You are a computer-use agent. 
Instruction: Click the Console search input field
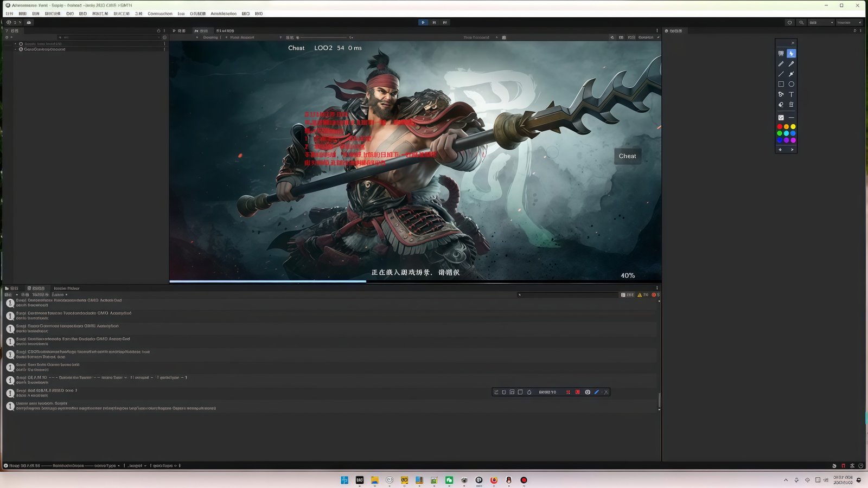[x=567, y=295]
